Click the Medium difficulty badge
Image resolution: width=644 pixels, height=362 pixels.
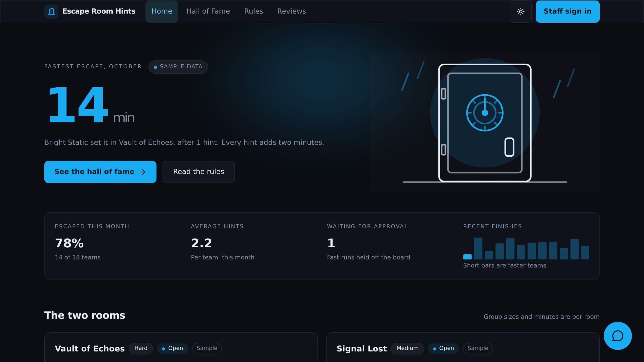[x=408, y=348]
